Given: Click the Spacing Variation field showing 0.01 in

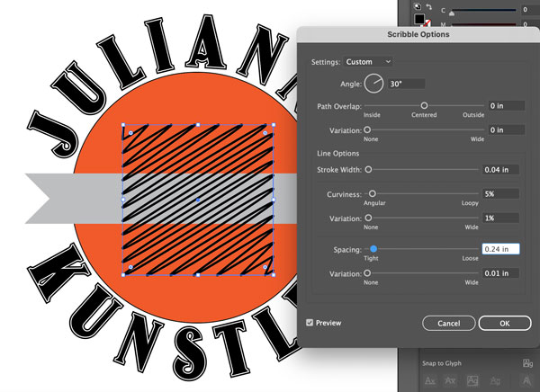Looking at the screenshot, I should (x=500, y=273).
